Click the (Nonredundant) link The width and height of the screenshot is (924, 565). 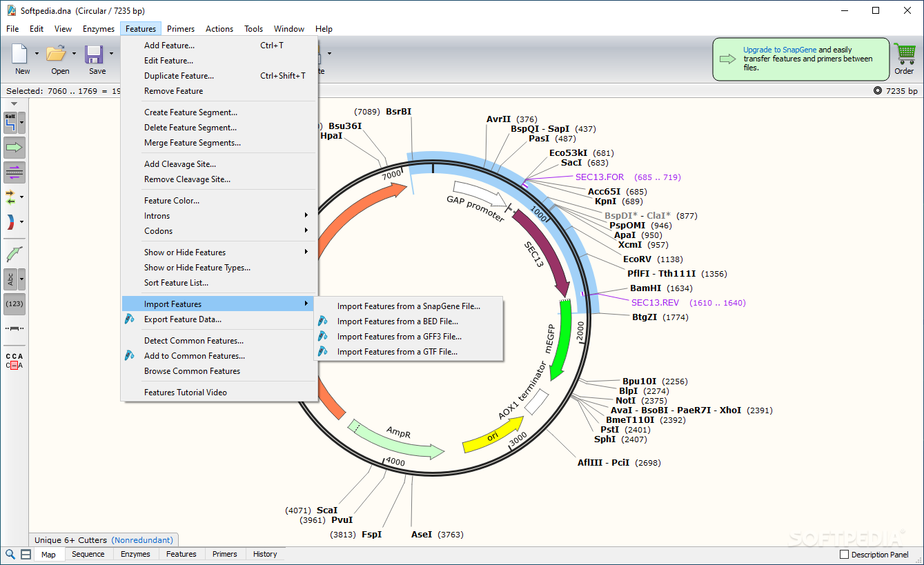tap(144, 539)
